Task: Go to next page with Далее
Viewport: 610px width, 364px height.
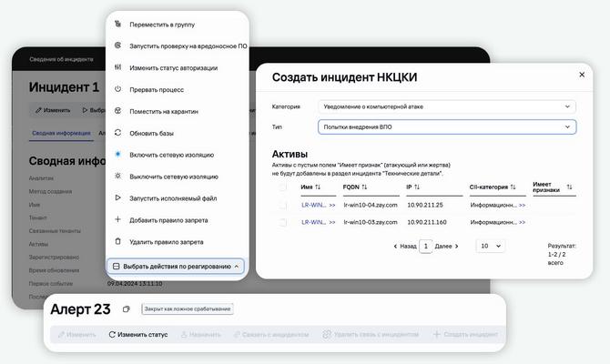Action: tap(447, 247)
